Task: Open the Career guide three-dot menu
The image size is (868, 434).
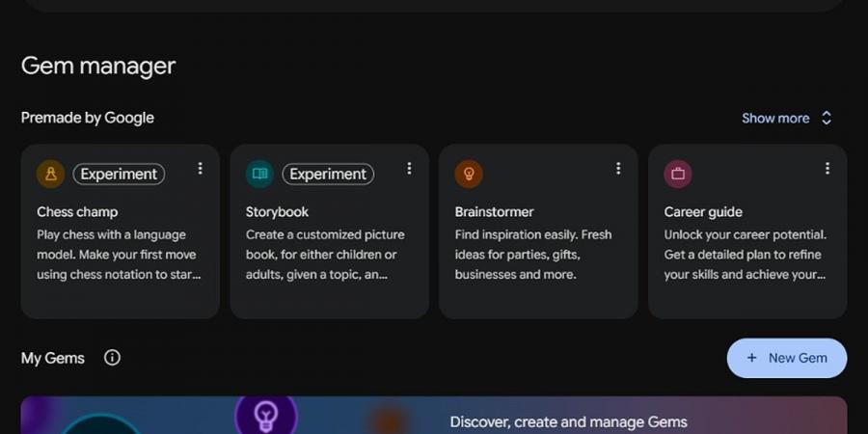Action: click(827, 168)
